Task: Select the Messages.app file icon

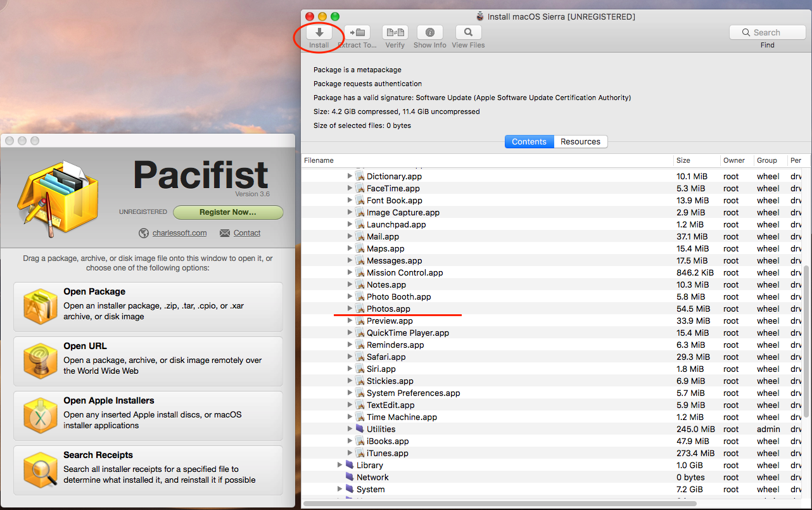Action: click(360, 260)
